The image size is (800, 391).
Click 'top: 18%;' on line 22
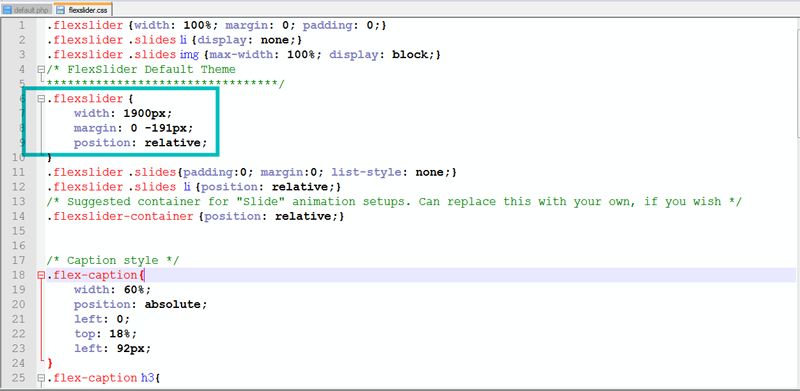pos(106,334)
